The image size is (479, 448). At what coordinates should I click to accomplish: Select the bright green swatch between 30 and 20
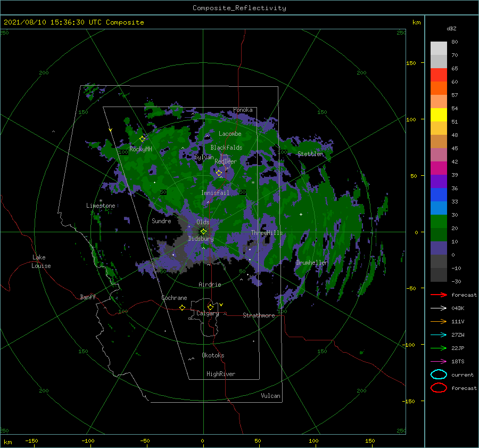click(439, 222)
